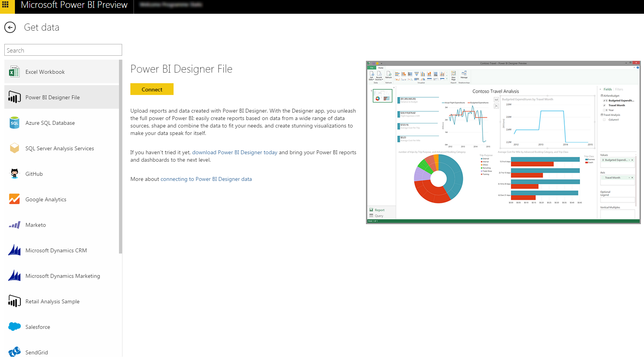Open the app launcher grid icon
Screen dimensions: 644x363
(5, 5)
